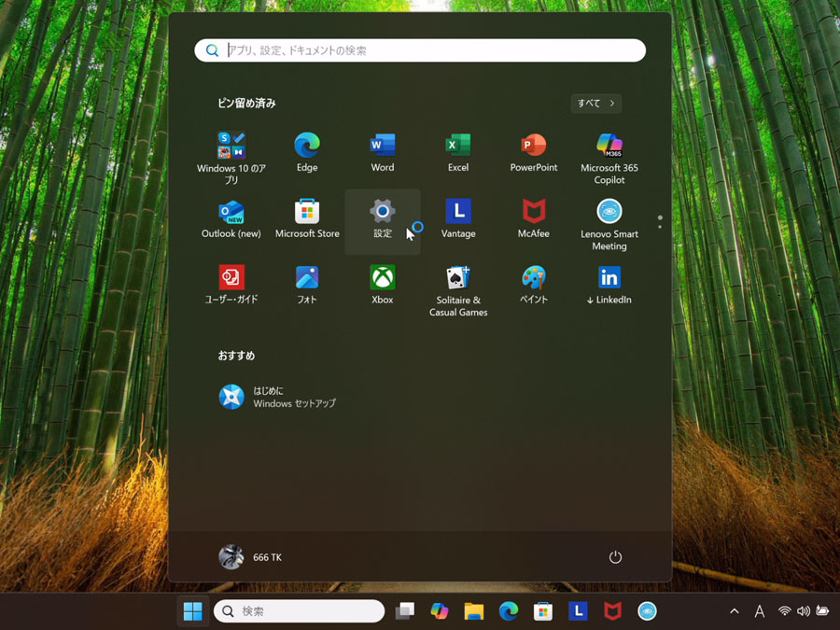This screenshot has width=840, height=630.
Task: Launch the ペイント app
Action: click(x=534, y=286)
